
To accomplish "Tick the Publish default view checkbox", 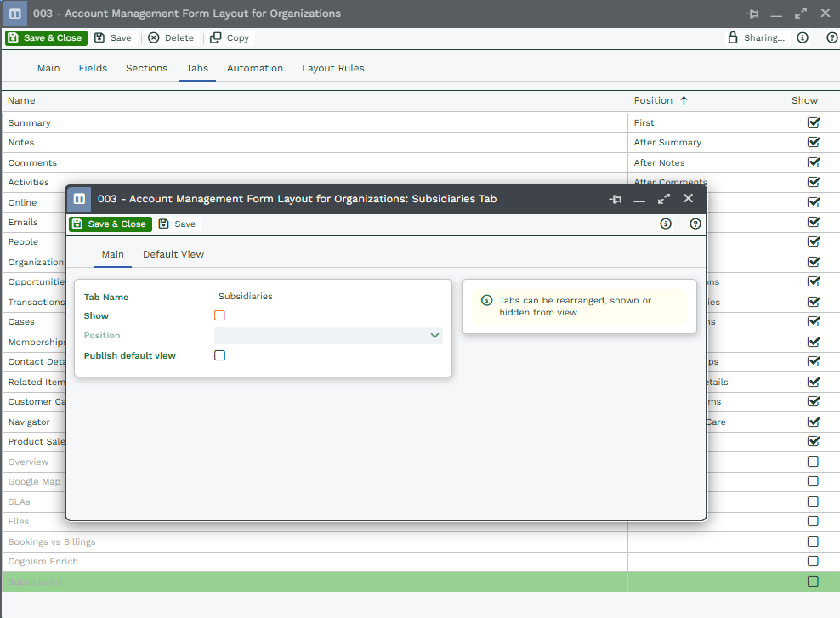I will pos(219,355).
